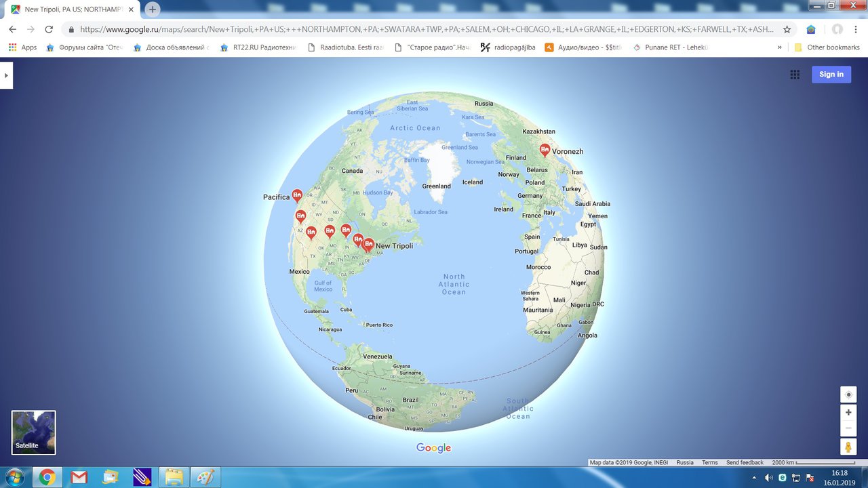Click the Russia region link in footer

685,462
